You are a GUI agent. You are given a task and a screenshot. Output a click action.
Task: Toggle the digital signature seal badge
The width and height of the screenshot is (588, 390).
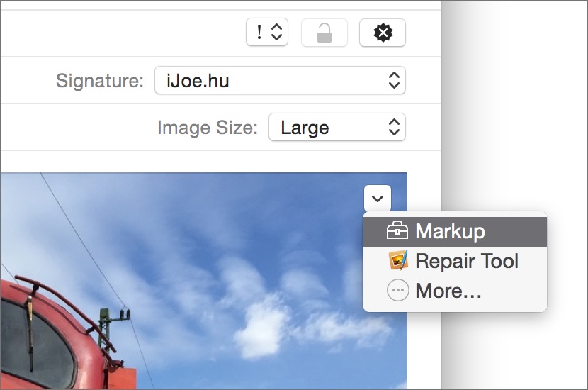pyautogui.click(x=383, y=33)
